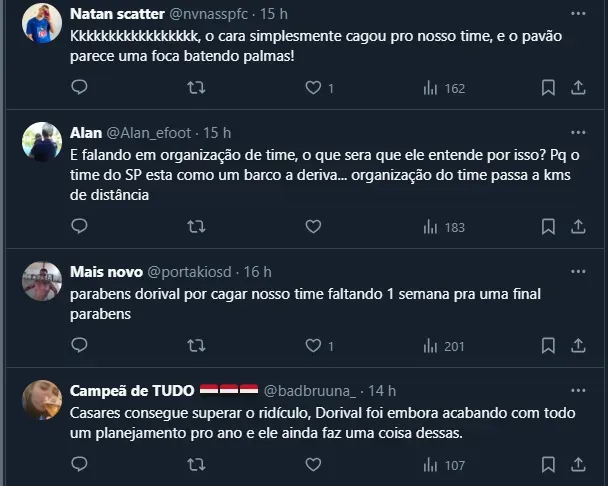Viewport: 608px width, 486px height.
Task: Share Natan scatter's tweet
Action: click(577, 88)
